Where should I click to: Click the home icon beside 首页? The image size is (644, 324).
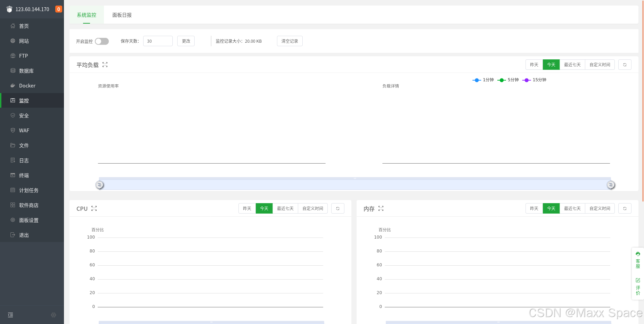tap(13, 26)
